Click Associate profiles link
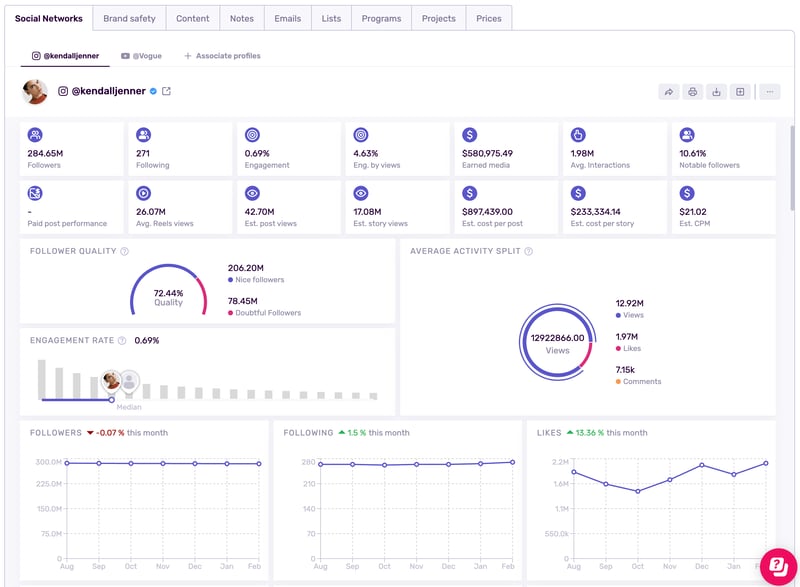The image size is (800, 587). pyautogui.click(x=228, y=56)
